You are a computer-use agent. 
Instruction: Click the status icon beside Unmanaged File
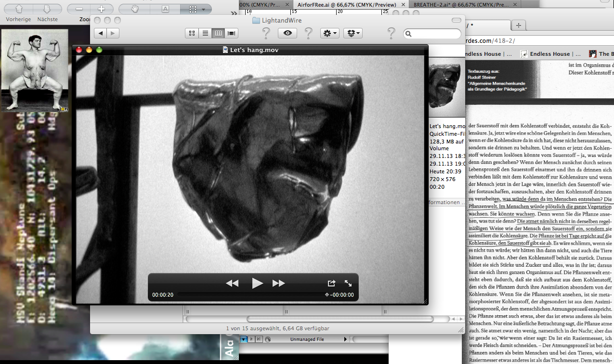pos(268,339)
